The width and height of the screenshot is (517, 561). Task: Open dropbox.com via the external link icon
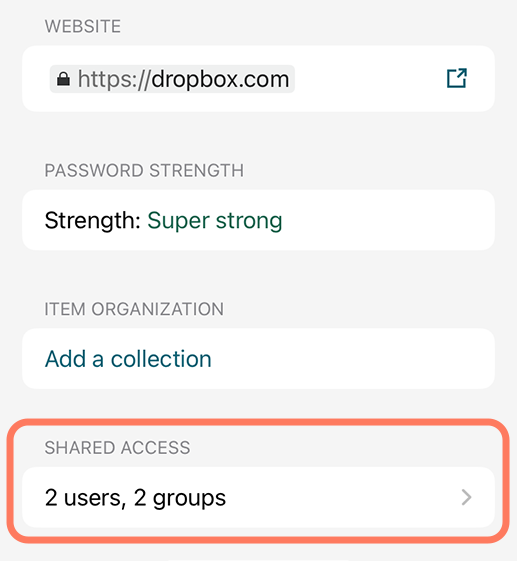457,78
